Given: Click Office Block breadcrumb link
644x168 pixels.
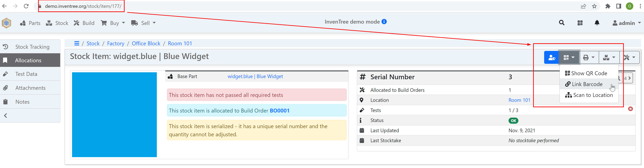Looking at the screenshot, I should 146,43.
